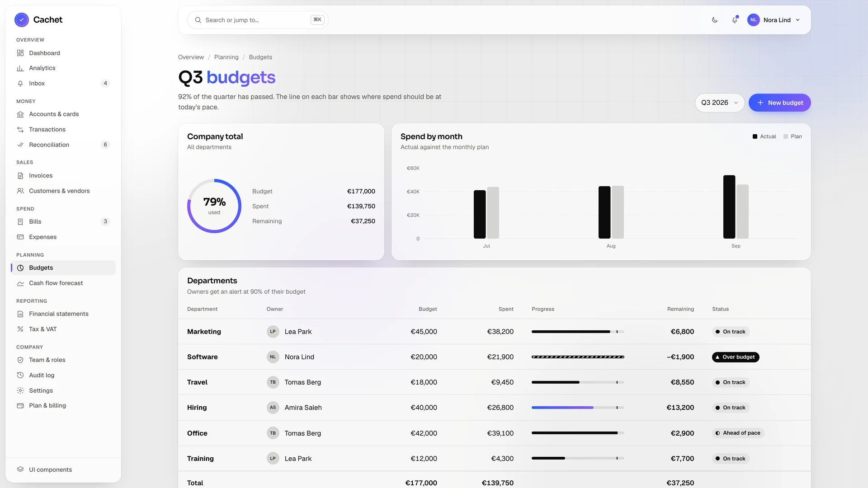Expand the Nora Lind account menu chevron

coord(797,20)
